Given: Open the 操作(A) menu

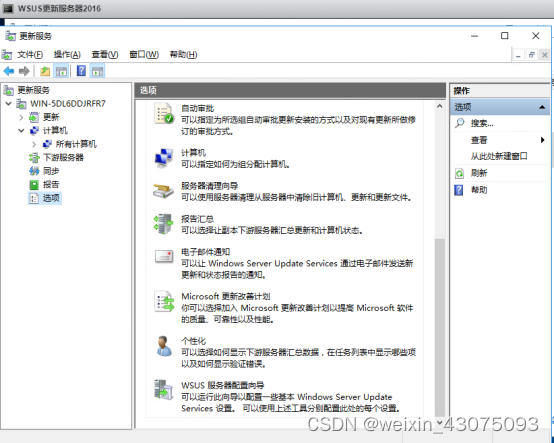Looking at the screenshot, I should click(x=67, y=54).
